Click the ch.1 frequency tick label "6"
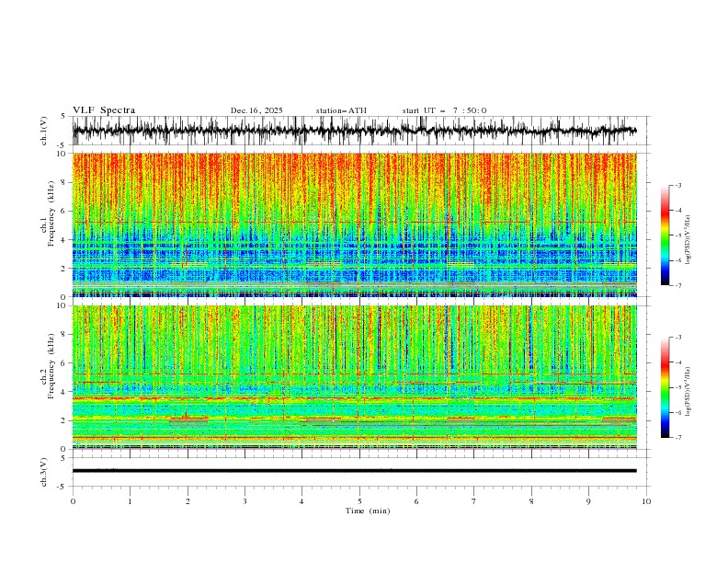This screenshot has height=563, width=728. (64, 212)
